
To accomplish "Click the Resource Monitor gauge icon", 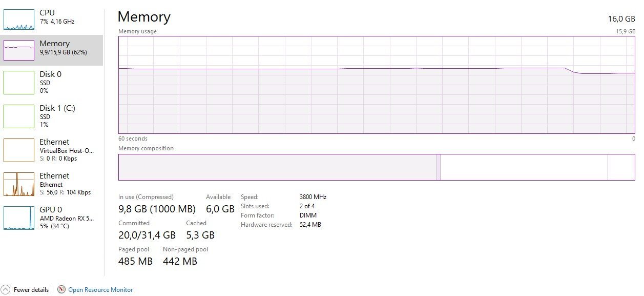I will click(61, 290).
